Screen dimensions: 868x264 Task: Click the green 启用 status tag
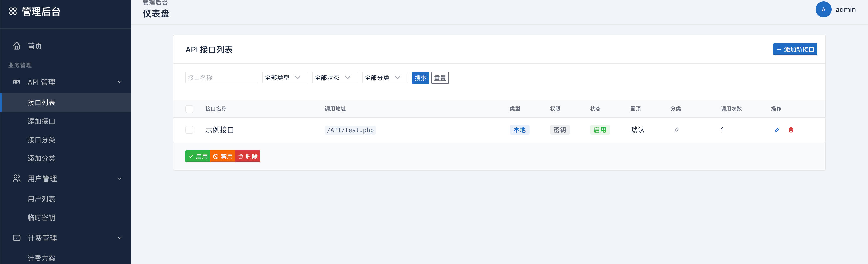(600, 130)
